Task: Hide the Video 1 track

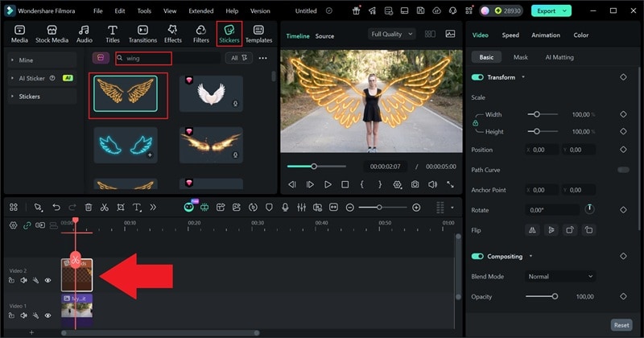Action: click(47, 315)
